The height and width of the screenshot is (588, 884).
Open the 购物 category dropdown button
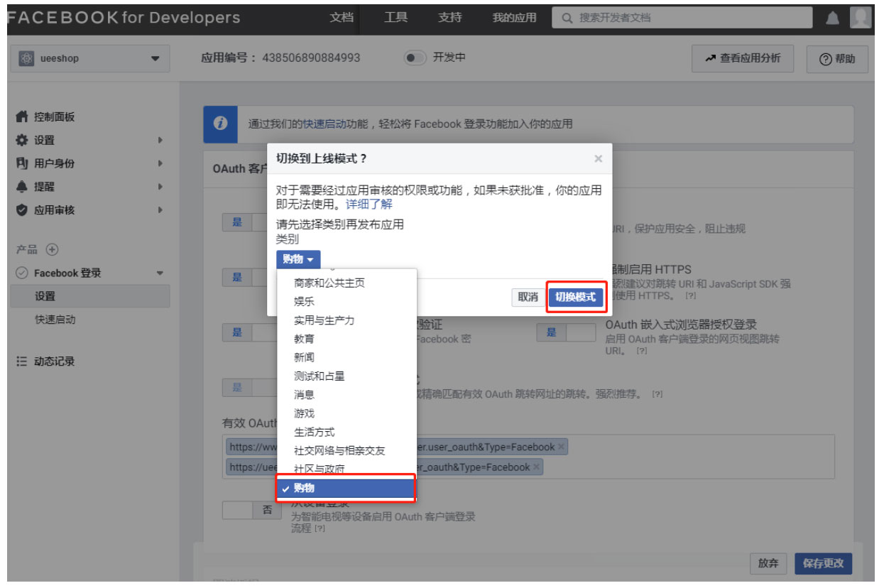(298, 260)
